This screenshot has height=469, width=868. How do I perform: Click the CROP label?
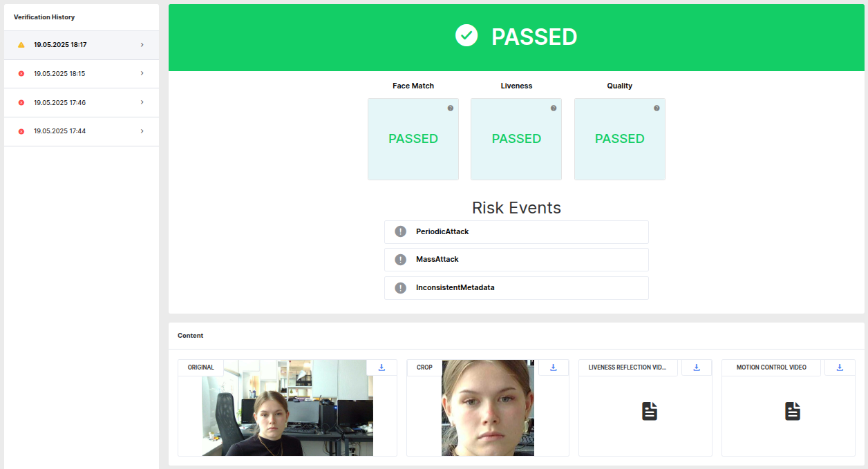click(424, 367)
